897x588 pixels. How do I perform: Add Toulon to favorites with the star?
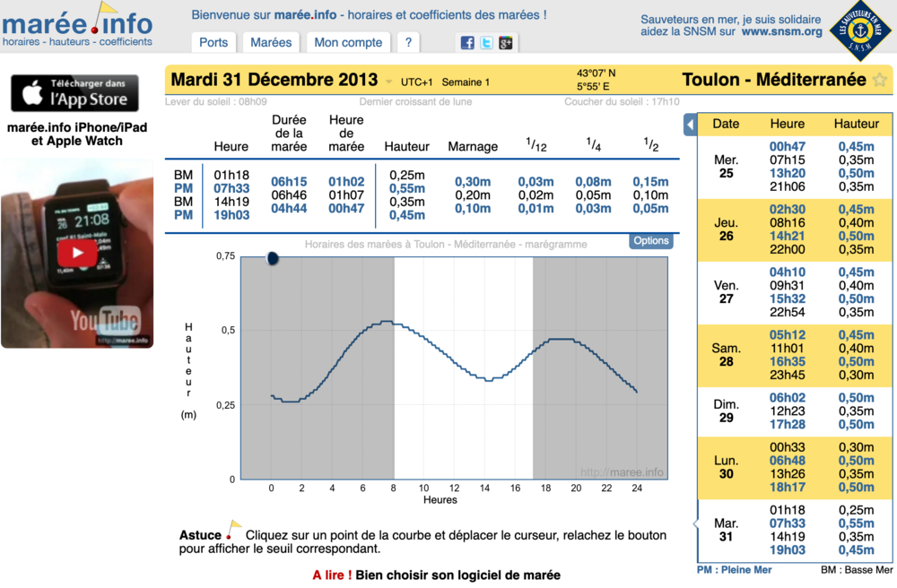880,80
